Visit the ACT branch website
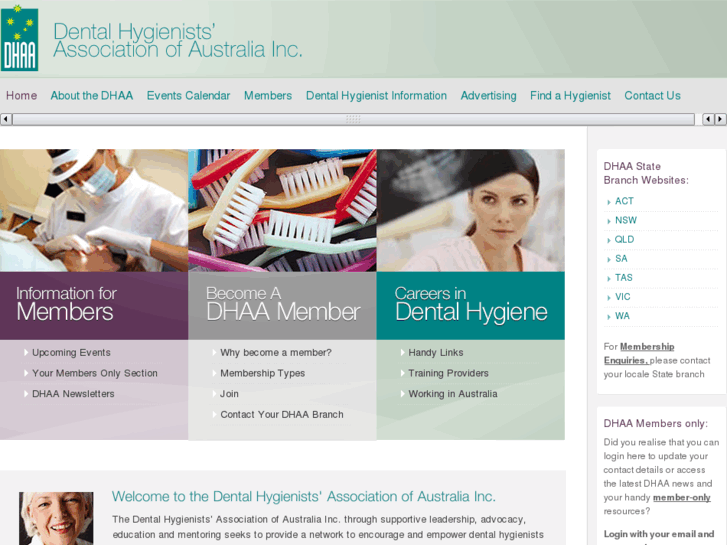Screen dimensions: 727x545 [624, 201]
